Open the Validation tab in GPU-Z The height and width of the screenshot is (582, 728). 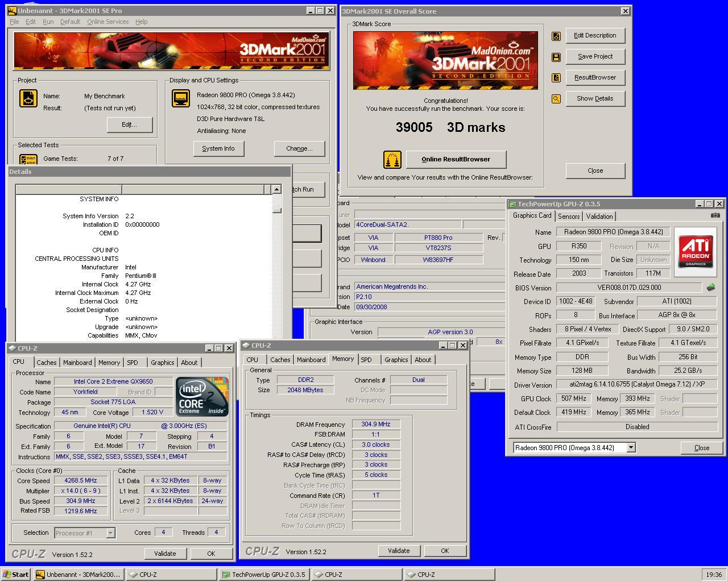click(599, 217)
